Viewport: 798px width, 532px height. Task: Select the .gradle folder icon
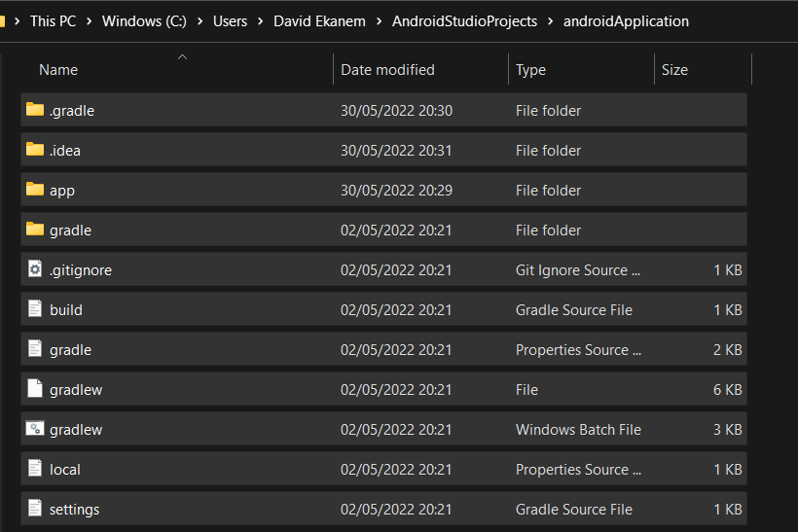[x=35, y=109]
